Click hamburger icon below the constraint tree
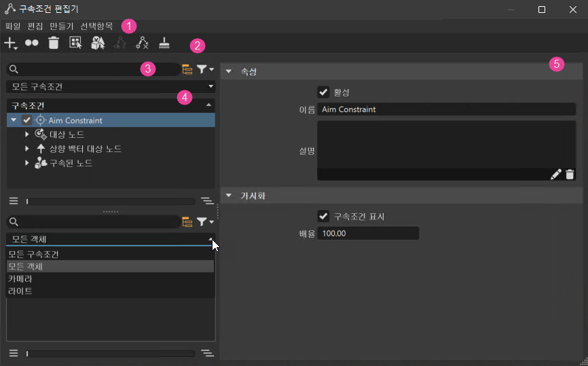Image resolution: width=588 pixels, height=366 pixels. (14, 201)
